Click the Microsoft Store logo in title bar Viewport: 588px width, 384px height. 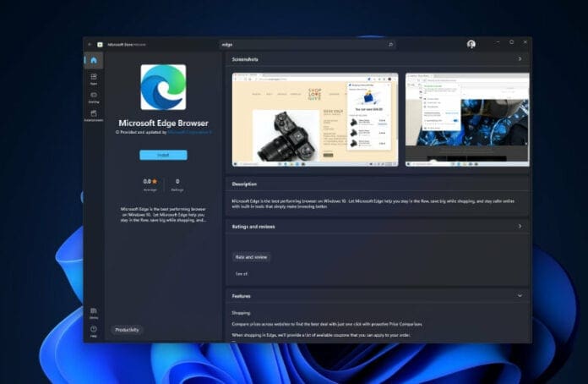(x=101, y=44)
